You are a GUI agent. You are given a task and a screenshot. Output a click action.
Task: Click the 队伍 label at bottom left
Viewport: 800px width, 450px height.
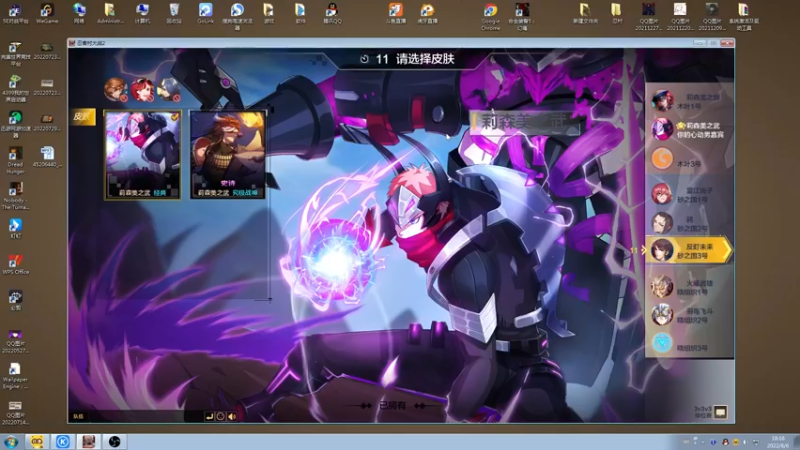coord(78,416)
